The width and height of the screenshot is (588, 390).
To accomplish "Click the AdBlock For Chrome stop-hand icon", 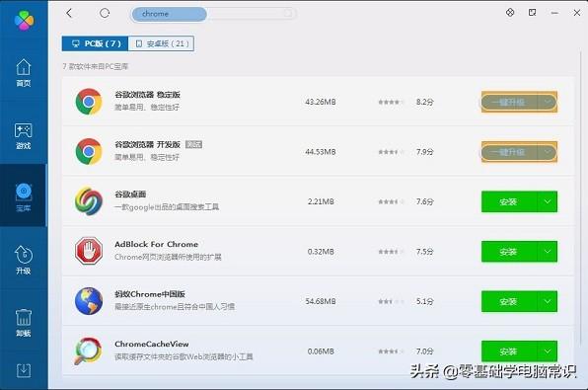I will 89,251.
